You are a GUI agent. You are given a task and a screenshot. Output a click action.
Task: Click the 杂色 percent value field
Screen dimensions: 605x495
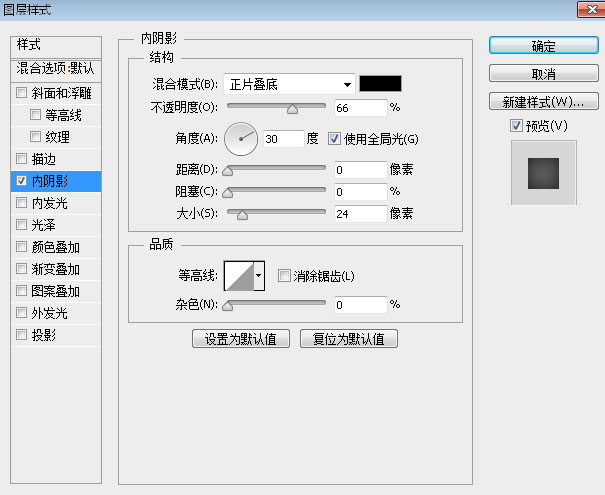pyautogui.click(x=360, y=305)
